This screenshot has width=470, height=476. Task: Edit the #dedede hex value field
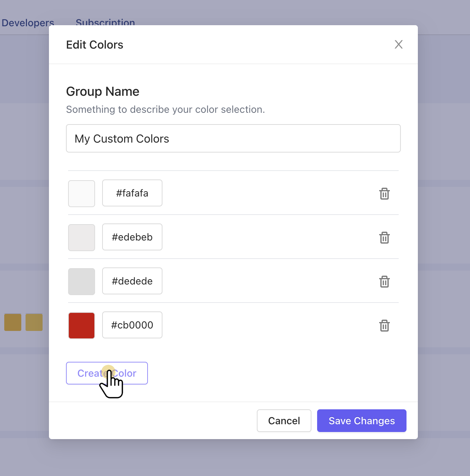click(x=132, y=281)
